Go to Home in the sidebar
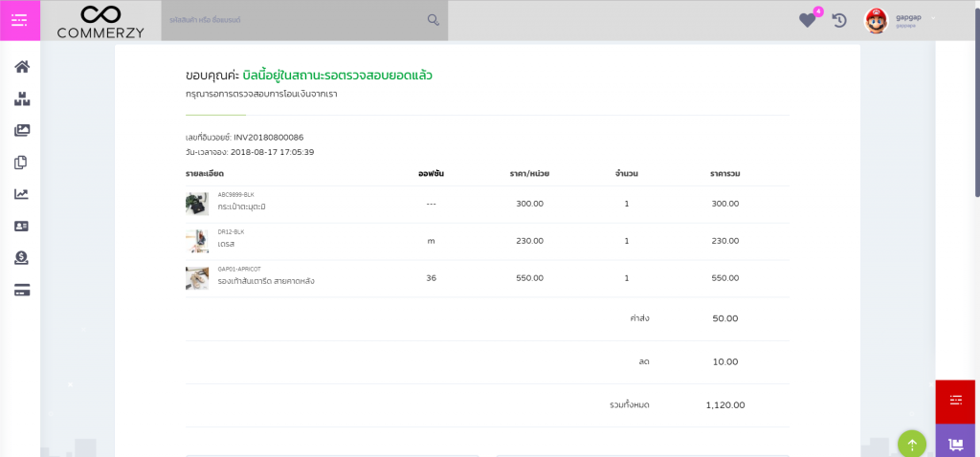Viewport: 980px width, 457px height. click(x=22, y=67)
